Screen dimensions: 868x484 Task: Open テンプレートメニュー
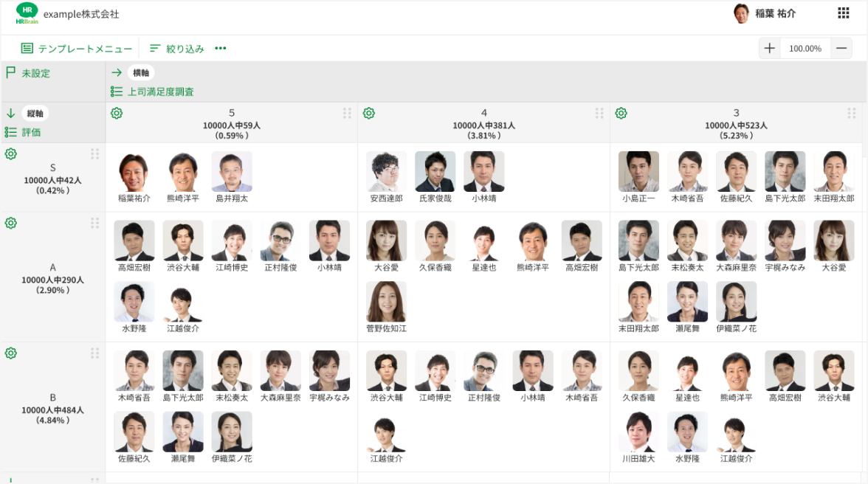(77, 49)
